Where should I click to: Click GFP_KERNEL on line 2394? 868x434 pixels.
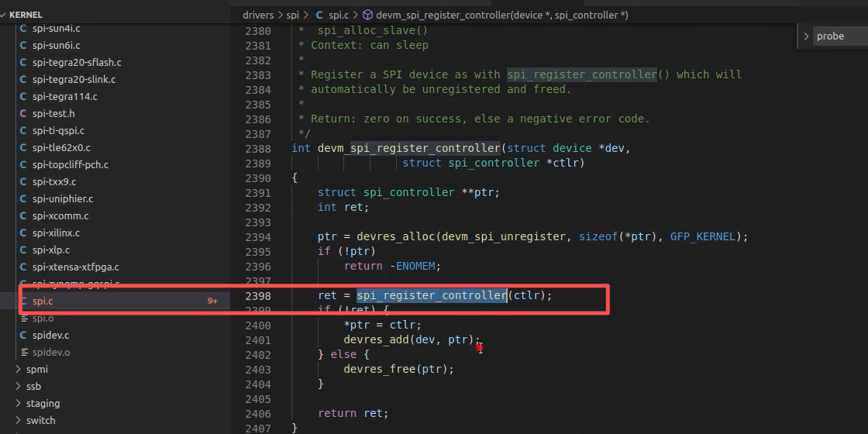click(702, 237)
